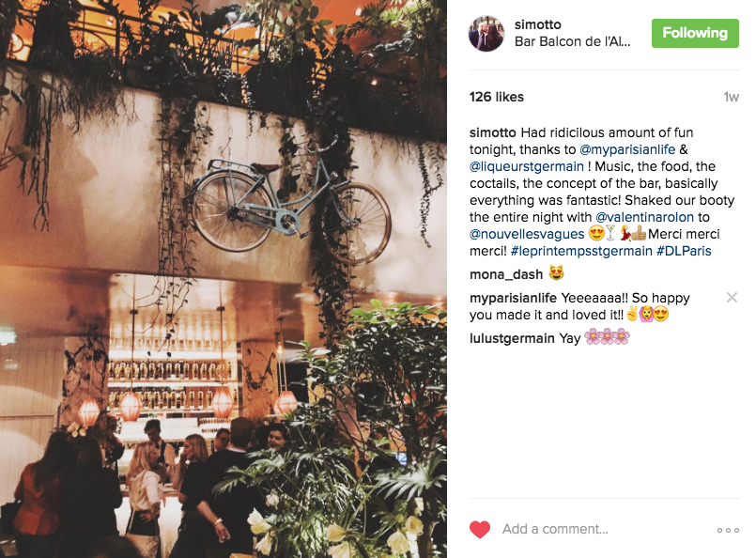Click the red heart like icon
This screenshot has width=756, height=558.
coord(480,530)
